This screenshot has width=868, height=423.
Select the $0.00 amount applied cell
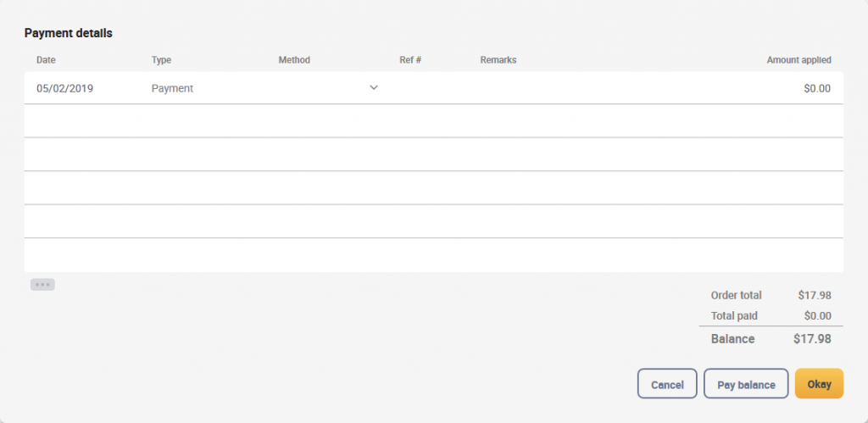click(x=817, y=88)
